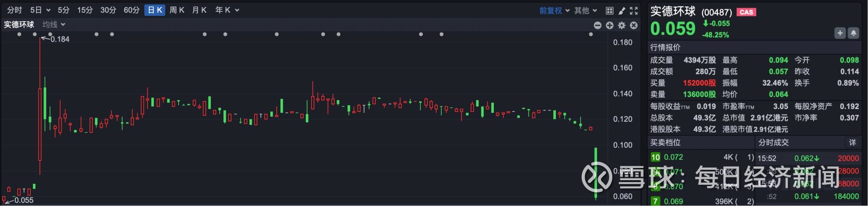Click green level 7 bid badge
868x206 pixels.
[x=655, y=201]
